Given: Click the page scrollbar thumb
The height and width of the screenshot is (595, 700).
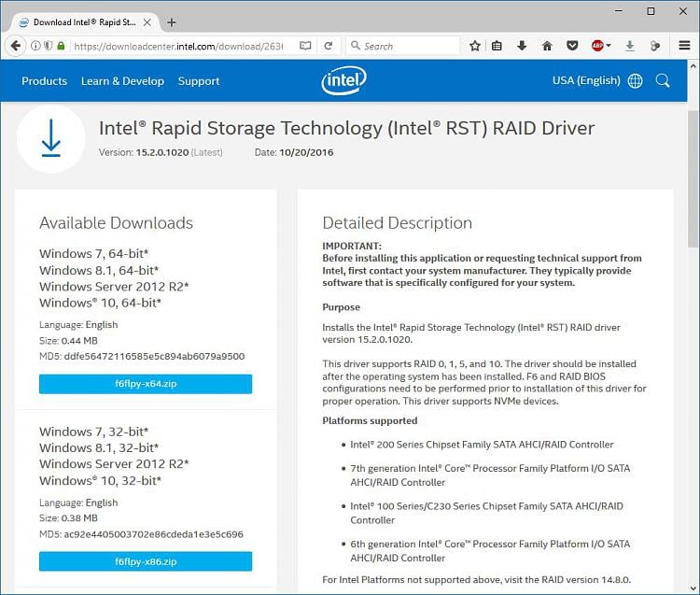Looking at the screenshot, I should [693, 178].
